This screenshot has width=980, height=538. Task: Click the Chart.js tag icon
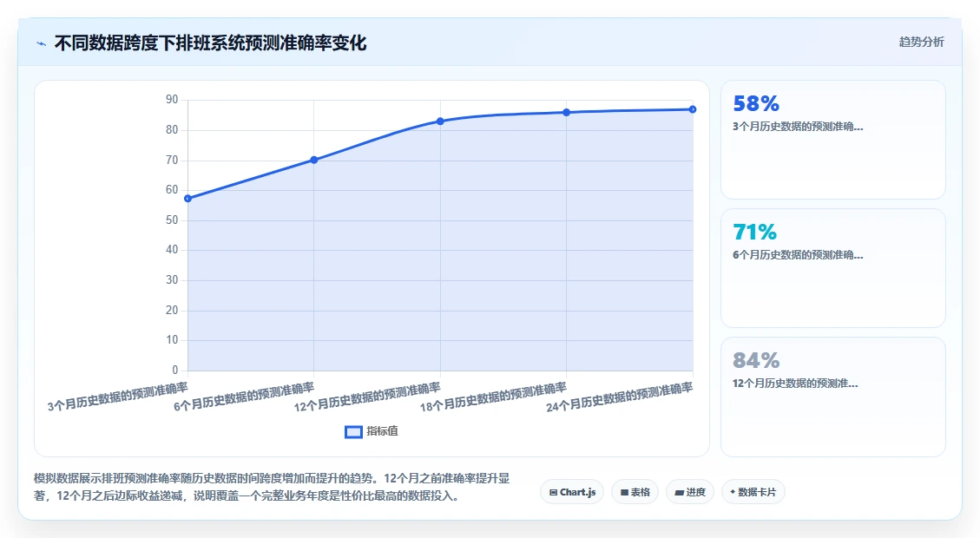click(x=553, y=492)
